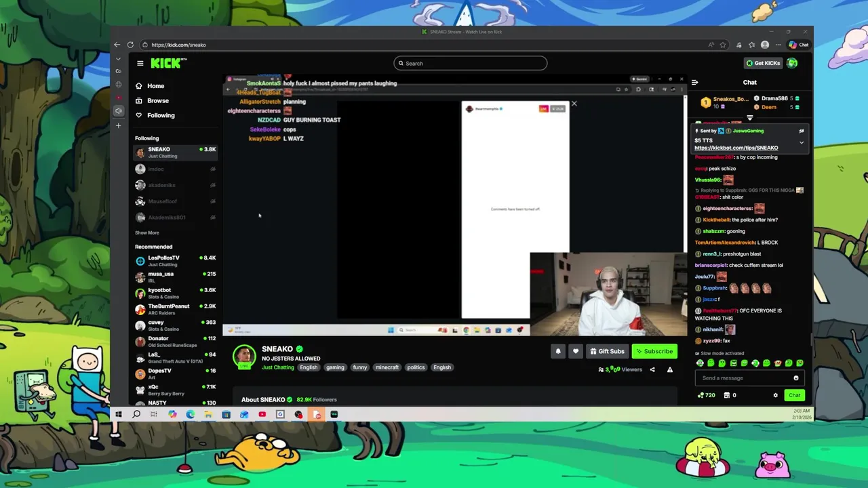Hide the pinned message with the crossed-eye icon
This screenshot has width=868, height=488.
[802, 131]
